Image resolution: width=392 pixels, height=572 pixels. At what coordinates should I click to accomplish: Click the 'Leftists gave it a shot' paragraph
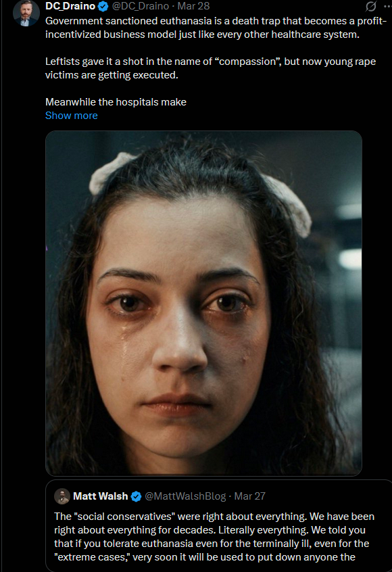(210, 68)
